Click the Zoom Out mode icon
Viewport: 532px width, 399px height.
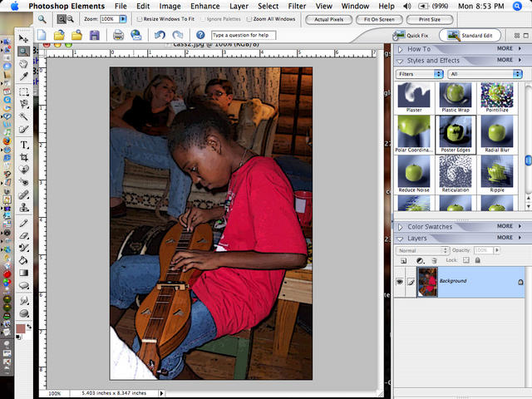tap(70, 19)
